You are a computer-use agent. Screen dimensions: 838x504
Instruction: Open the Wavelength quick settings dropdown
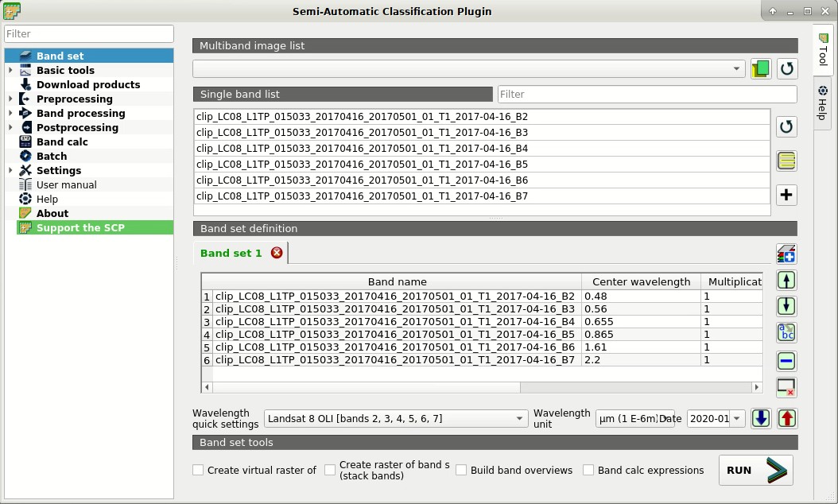[x=394, y=418]
